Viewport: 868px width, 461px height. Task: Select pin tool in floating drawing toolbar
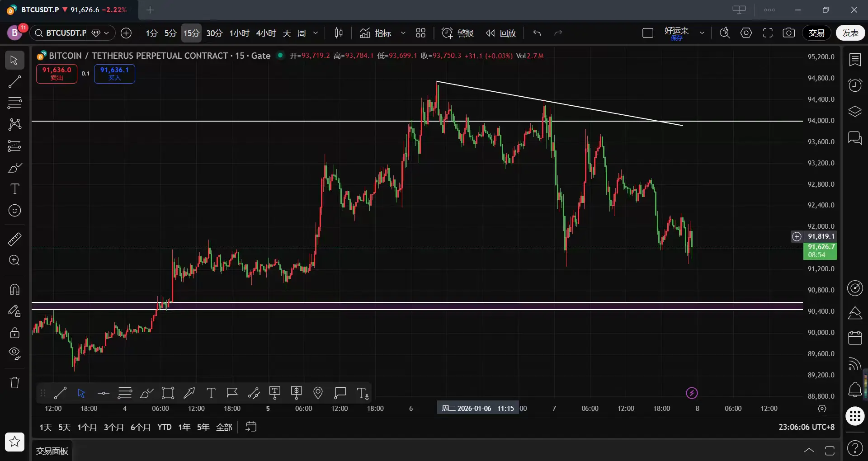(x=318, y=393)
